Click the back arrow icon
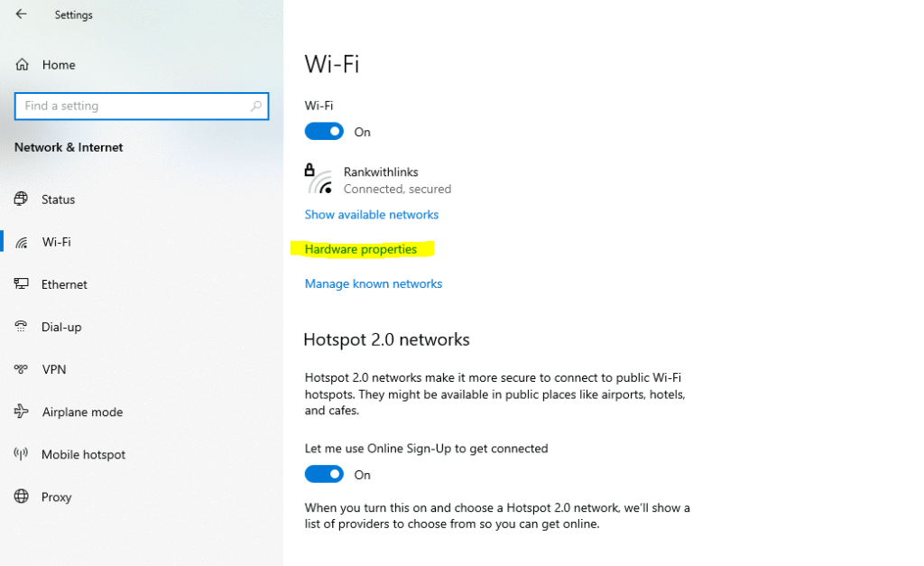This screenshot has height=566, width=924. coord(21,14)
